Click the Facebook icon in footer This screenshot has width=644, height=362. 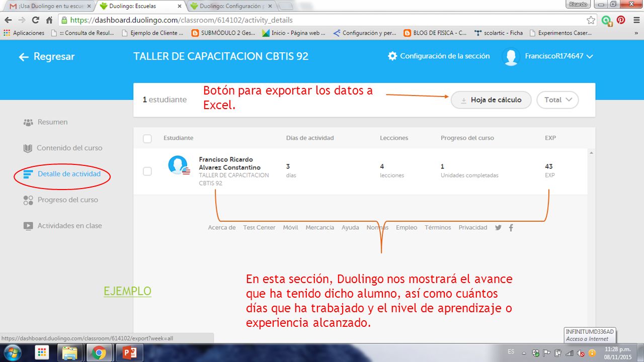pyautogui.click(x=511, y=228)
